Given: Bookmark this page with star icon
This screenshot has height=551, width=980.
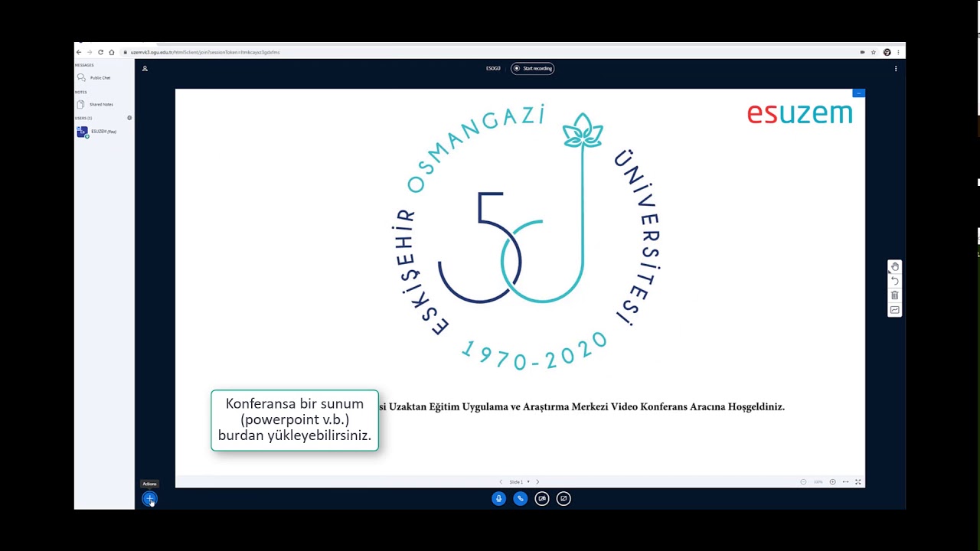Looking at the screenshot, I should [874, 52].
